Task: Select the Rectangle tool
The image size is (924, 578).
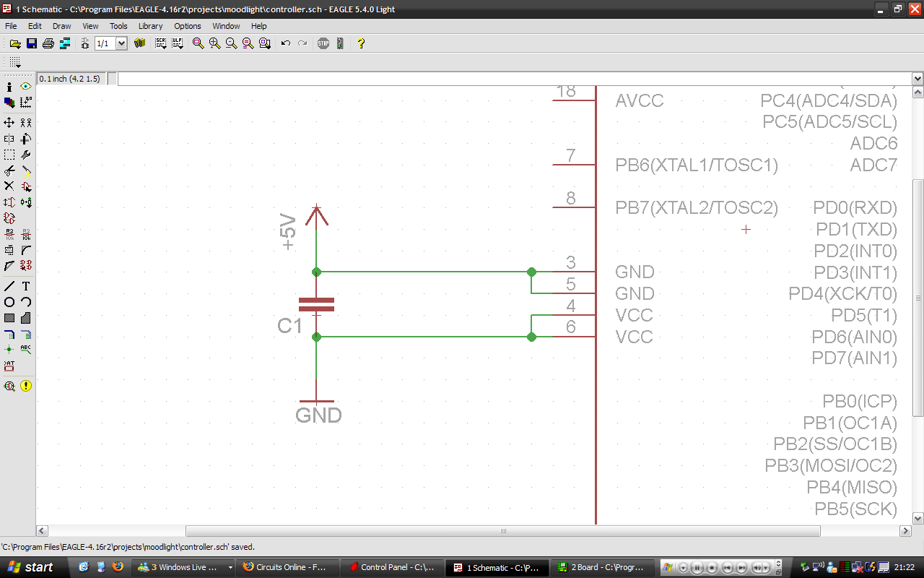Action: coord(9,318)
